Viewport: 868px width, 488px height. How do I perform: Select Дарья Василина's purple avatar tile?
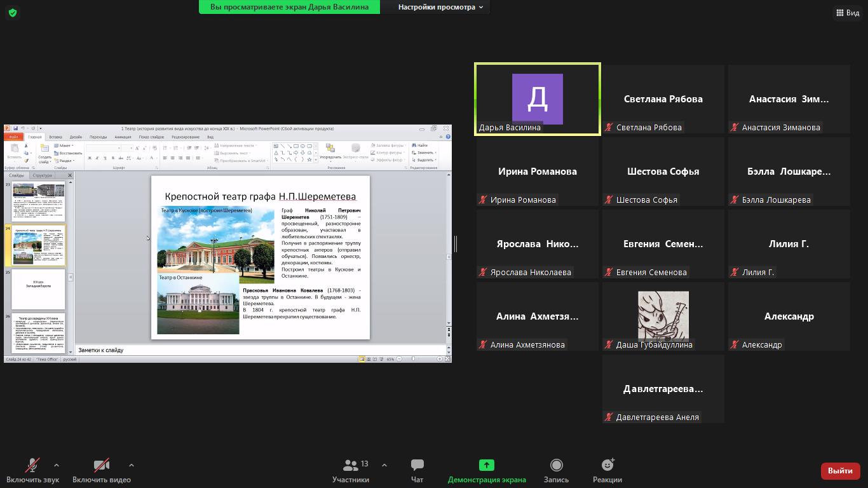point(537,98)
